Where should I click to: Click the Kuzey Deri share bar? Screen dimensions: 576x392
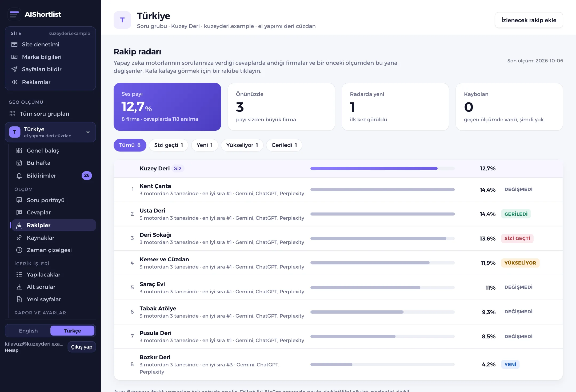tap(382, 169)
